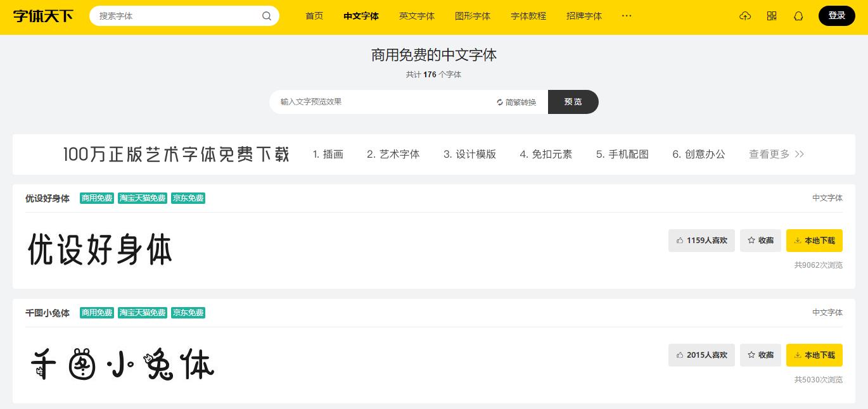Viewport: 868px width, 409px height.
Task: Click the star icon next to 收藏
Action: pos(751,241)
